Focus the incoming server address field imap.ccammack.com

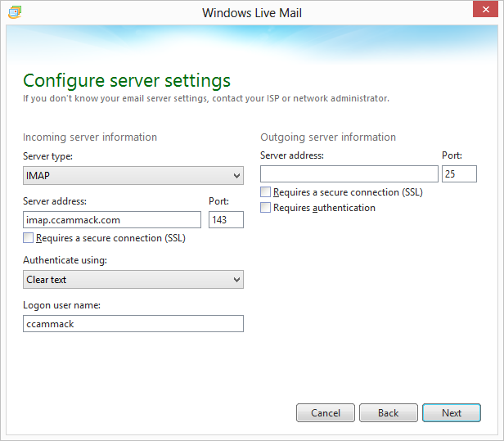coord(112,220)
